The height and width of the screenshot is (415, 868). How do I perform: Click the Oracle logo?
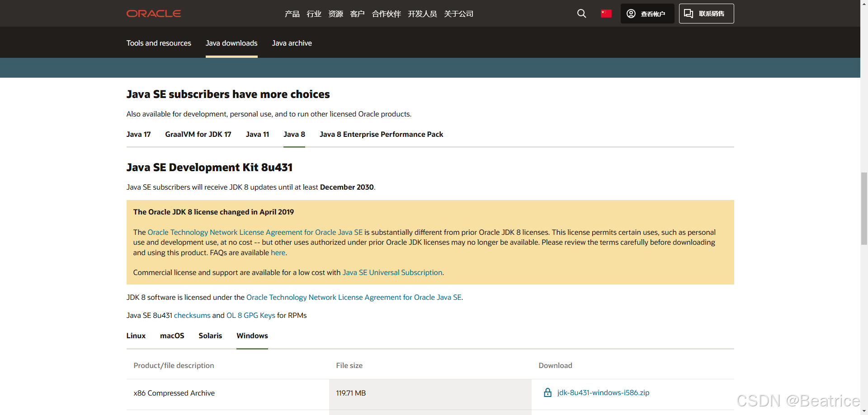point(154,14)
